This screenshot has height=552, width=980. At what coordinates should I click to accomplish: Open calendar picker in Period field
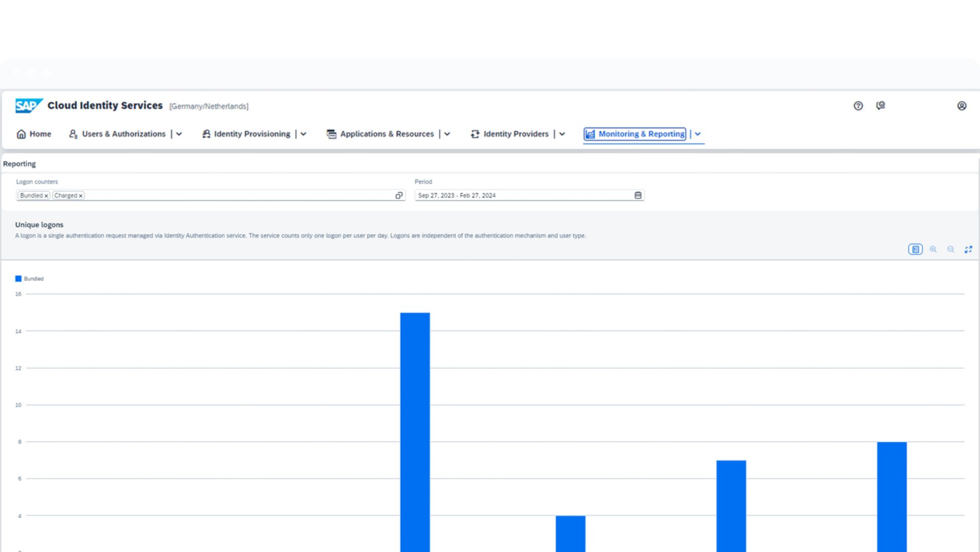(637, 195)
